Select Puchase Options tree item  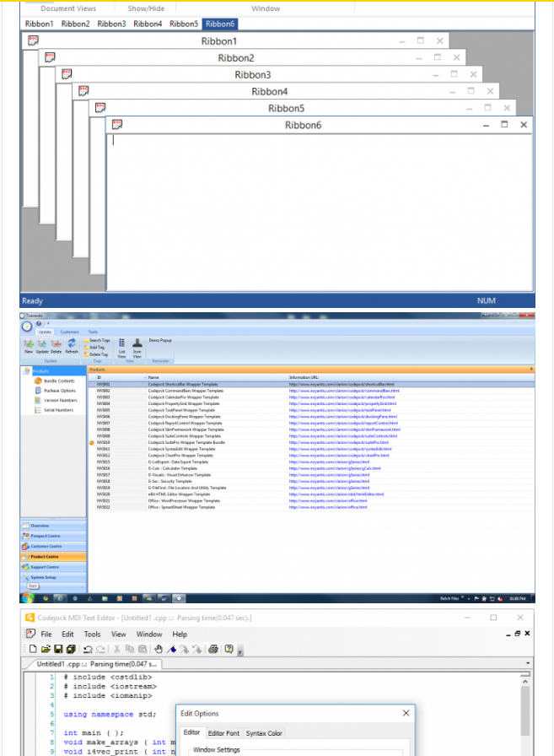click(55, 391)
